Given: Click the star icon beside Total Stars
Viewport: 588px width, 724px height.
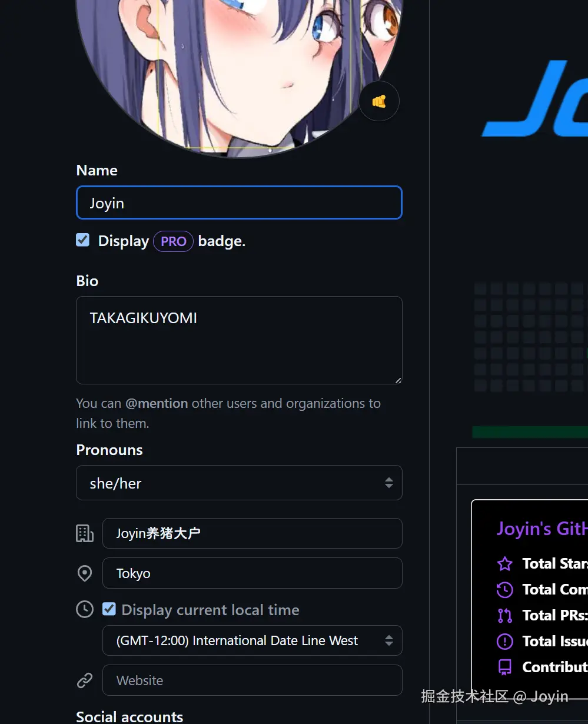Looking at the screenshot, I should coord(504,563).
